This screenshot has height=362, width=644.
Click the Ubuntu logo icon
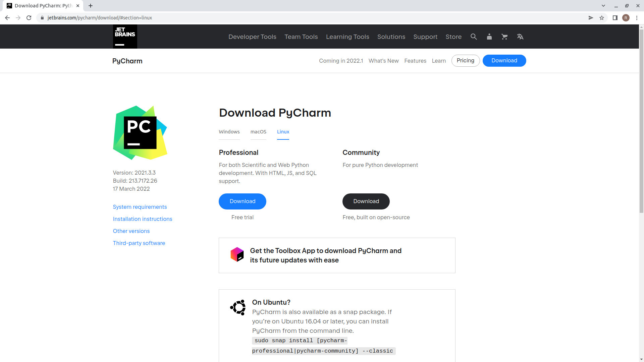point(238,307)
